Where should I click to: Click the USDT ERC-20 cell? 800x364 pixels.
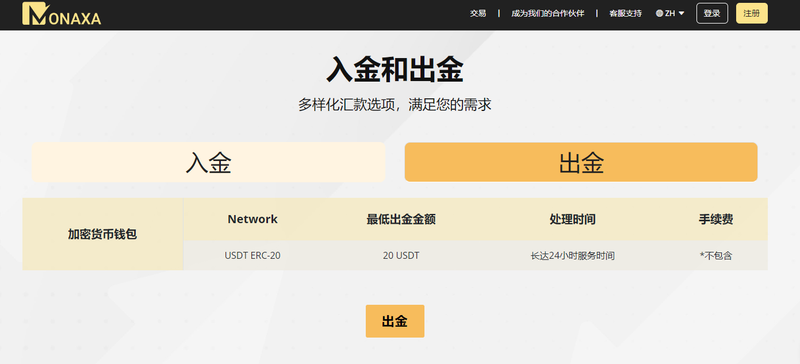[253, 256]
